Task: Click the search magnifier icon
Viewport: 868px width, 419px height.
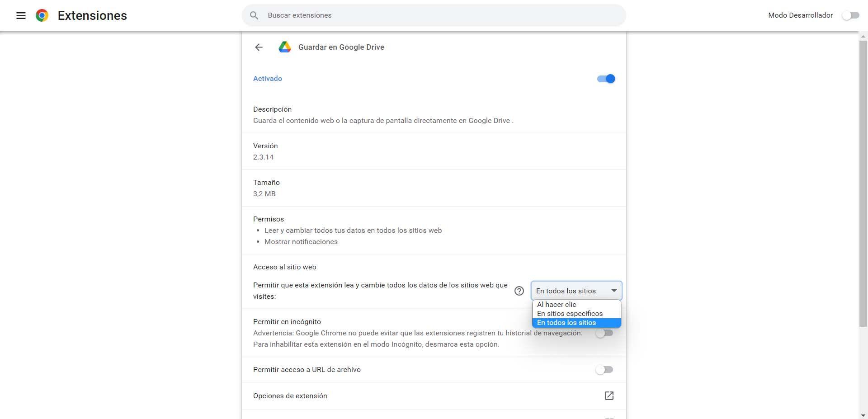Action: click(254, 15)
